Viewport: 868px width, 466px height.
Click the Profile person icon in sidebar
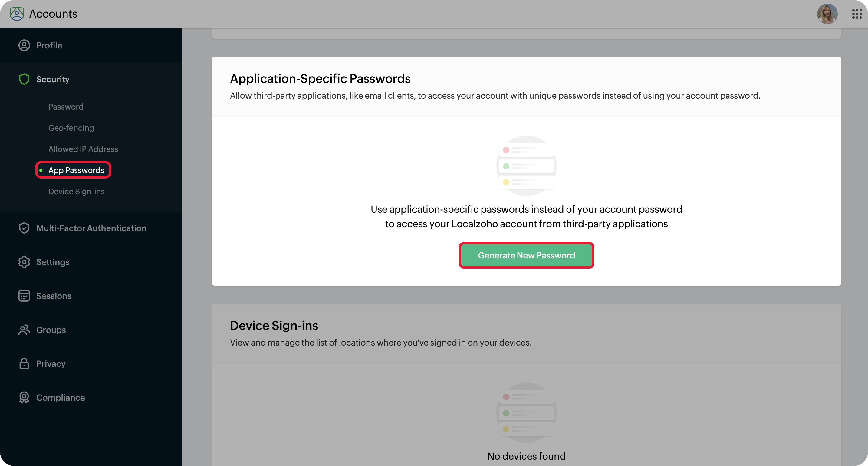24,45
